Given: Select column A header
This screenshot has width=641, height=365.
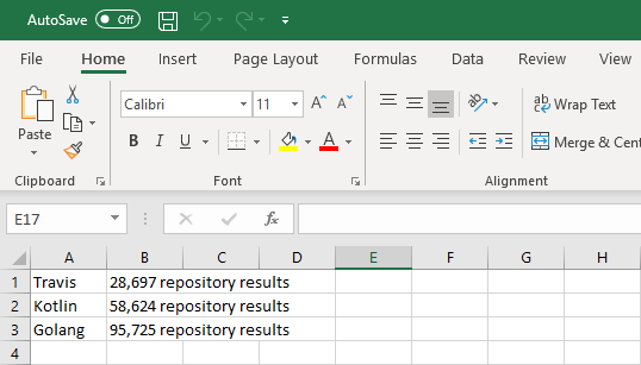Looking at the screenshot, I should (x=68, y=258).
